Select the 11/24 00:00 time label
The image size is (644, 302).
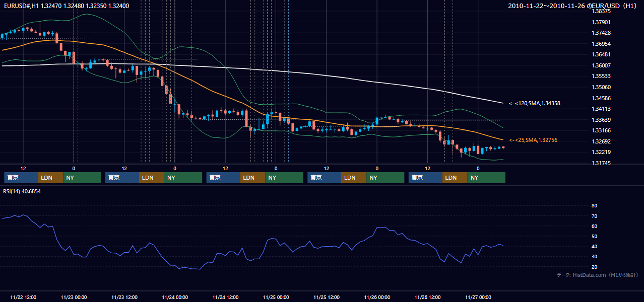pyautogui.click(x=175, y=297)
